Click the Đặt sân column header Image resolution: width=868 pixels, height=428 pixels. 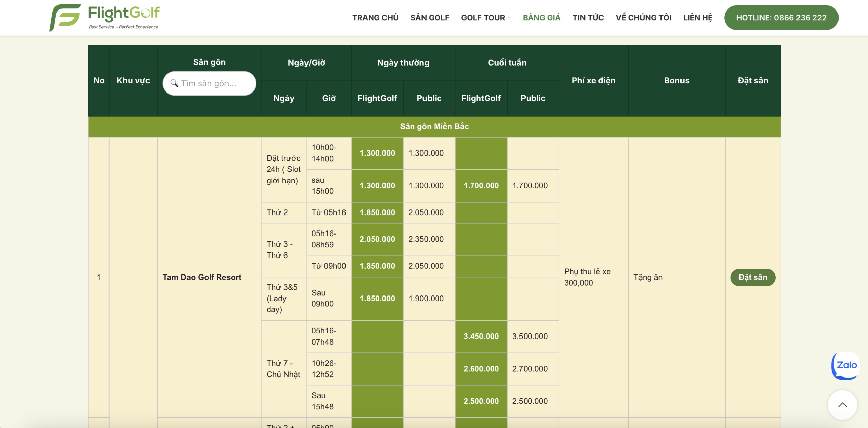(x=753, y=81)
